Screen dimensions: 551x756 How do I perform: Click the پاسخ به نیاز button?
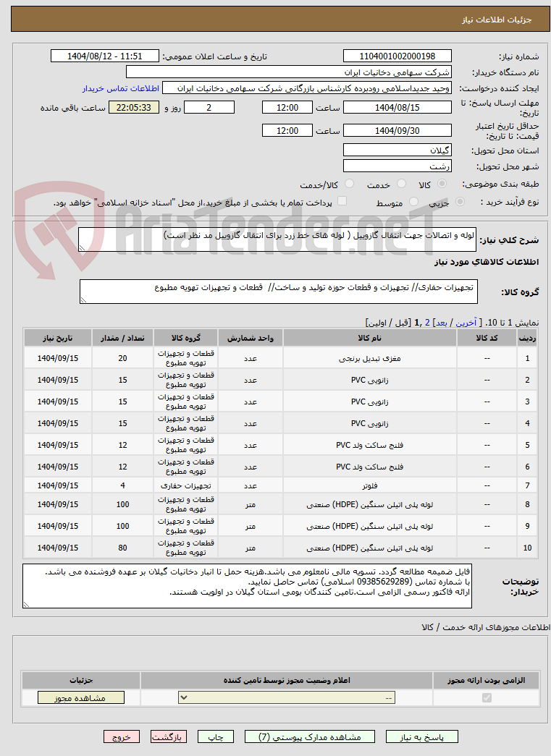pos(421,736)
